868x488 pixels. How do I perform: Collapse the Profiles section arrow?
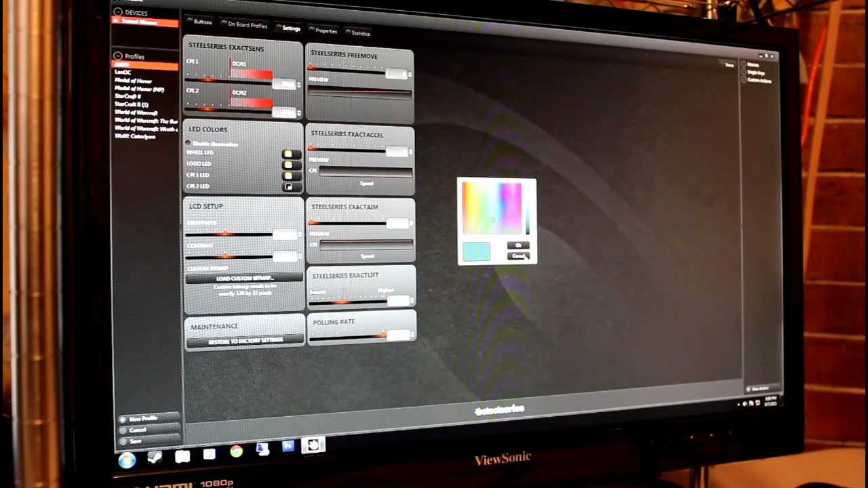tap(118, 56)
